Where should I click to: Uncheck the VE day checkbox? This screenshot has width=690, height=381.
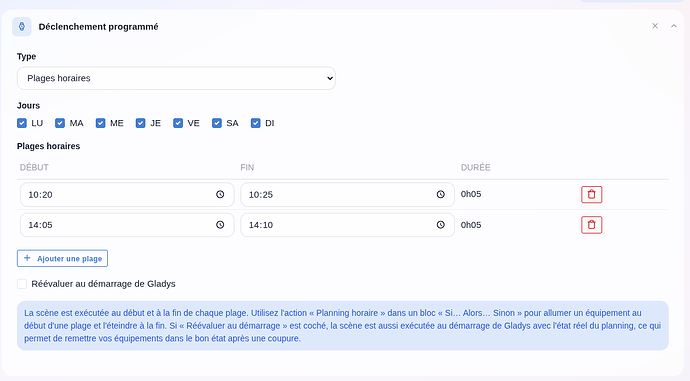[x=178, y=123]
